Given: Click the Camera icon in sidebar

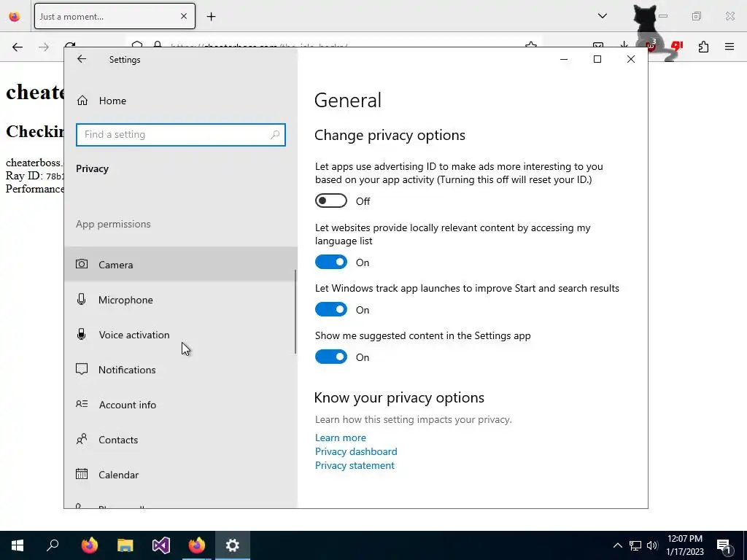Looking at the screenshot, I should point(82,264).
